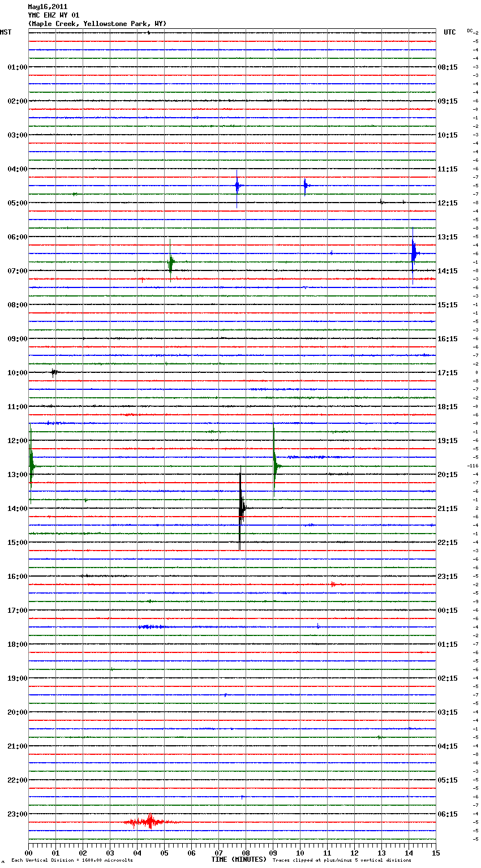Select the station code YMC EHZ WY 01
This screenshot has width=481, height=868.
pos(54,15)
